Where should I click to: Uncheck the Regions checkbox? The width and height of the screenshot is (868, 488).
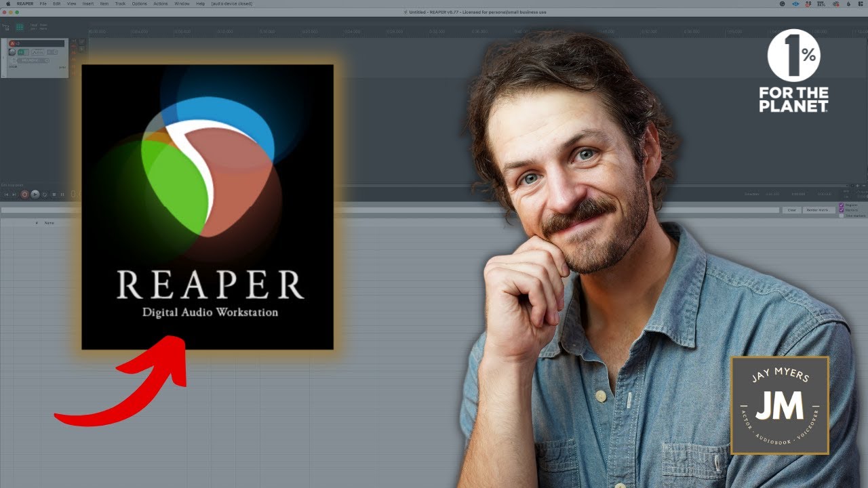click(842, 205)
